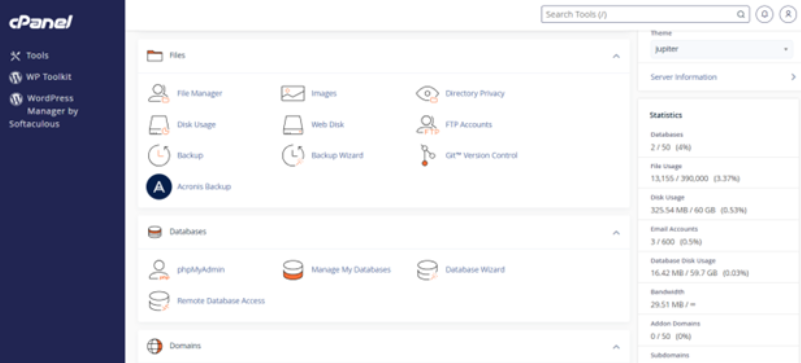
Task: Open the phpMyAdmin icon
Action: pos(159,270)
